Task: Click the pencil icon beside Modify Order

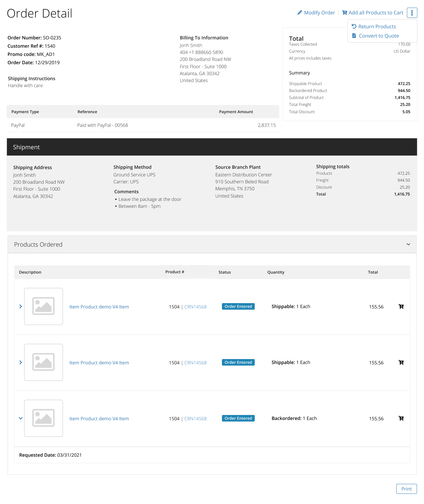Action: (299, 13)
